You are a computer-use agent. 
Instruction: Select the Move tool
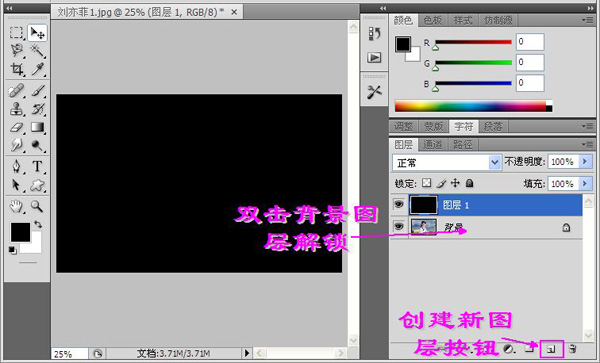pos(37,33)
